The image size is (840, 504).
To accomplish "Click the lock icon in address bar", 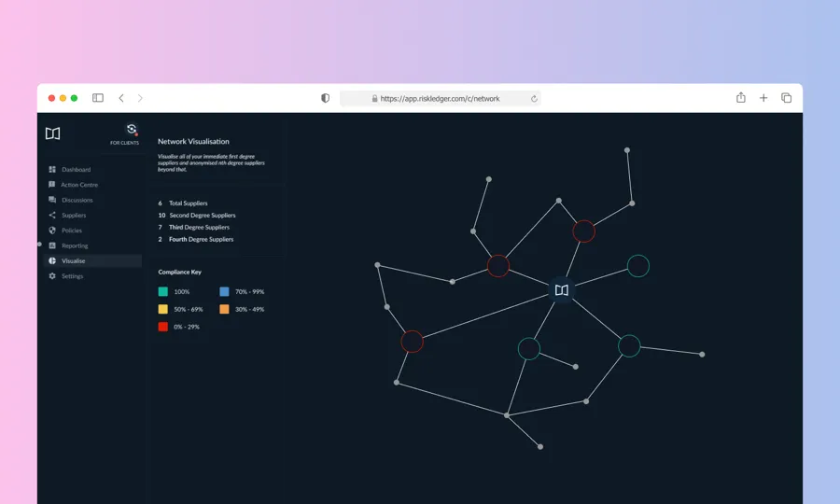I will click(374, 99).
